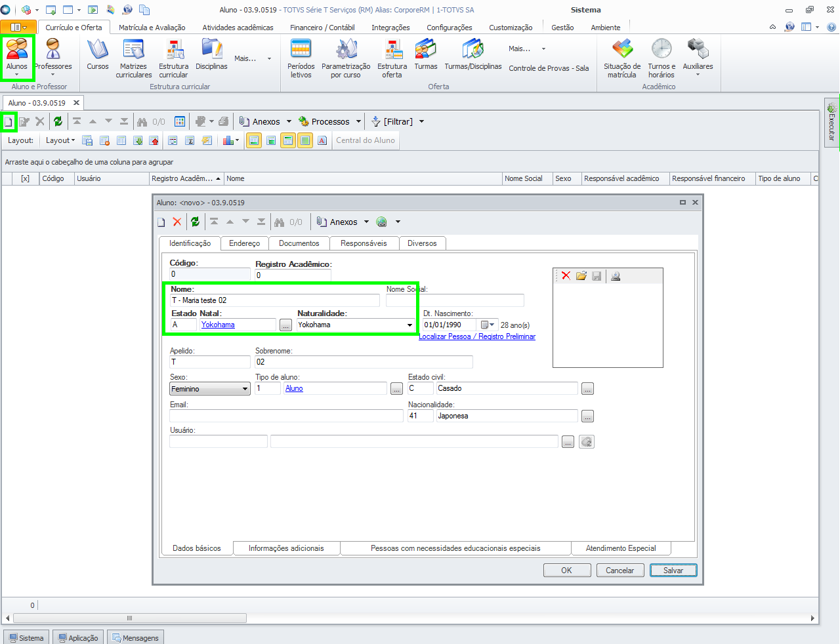Open the Alunos ribbon button

(17, 57)
